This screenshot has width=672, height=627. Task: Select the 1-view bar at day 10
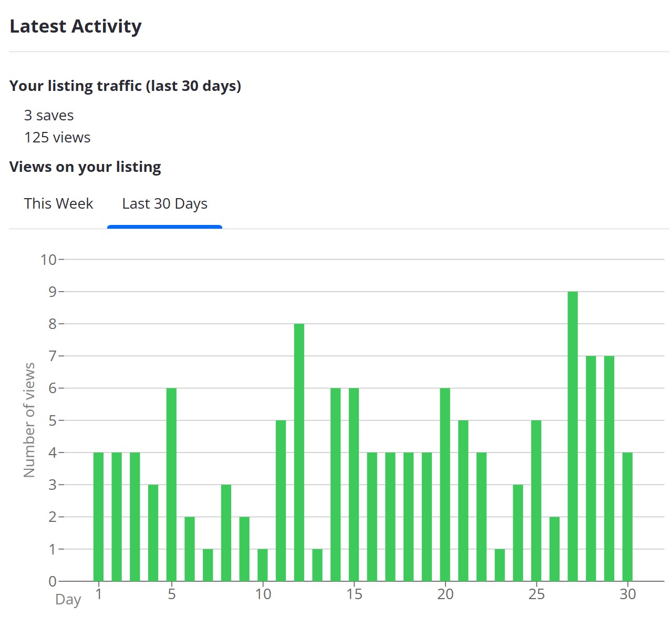(263, 565)
